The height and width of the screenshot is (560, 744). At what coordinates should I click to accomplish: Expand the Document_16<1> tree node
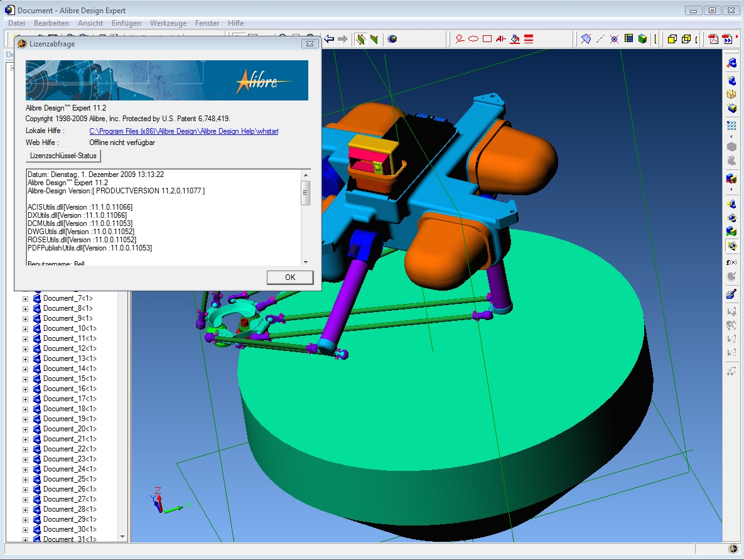tap(26, 389)
